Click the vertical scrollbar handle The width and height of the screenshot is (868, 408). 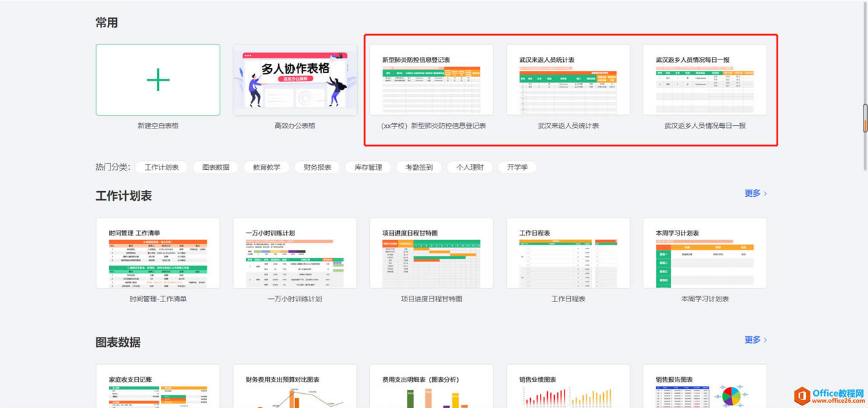point(865,117)
